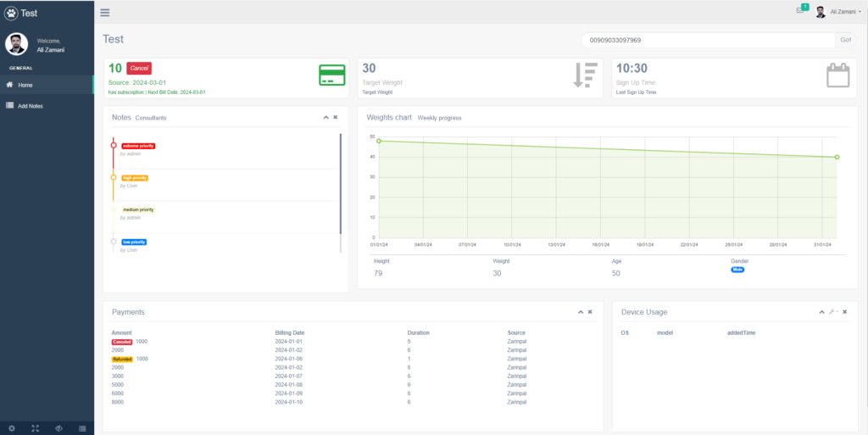Focus the phone number search field
The width and height of the screenshot is (868, 435).
coord(708,40)
